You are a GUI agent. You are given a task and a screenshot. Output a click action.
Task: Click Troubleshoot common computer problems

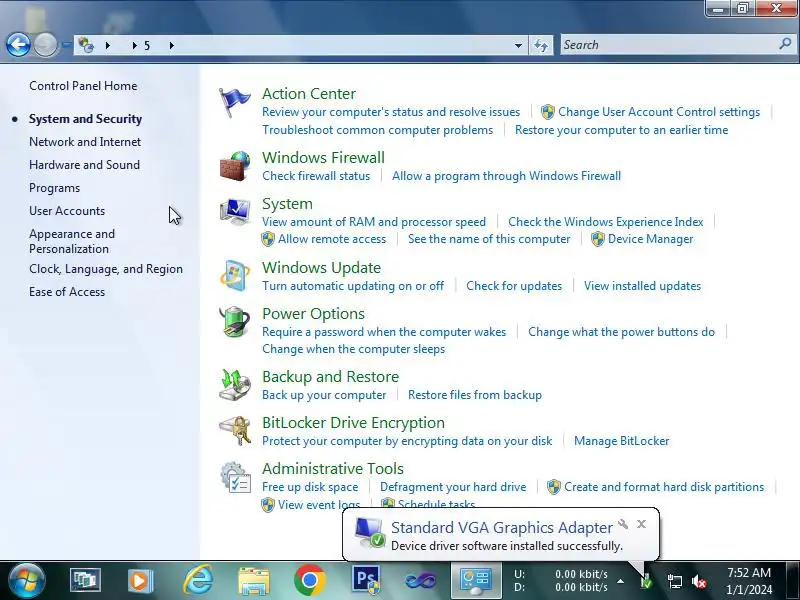click(x=378, y=130)
